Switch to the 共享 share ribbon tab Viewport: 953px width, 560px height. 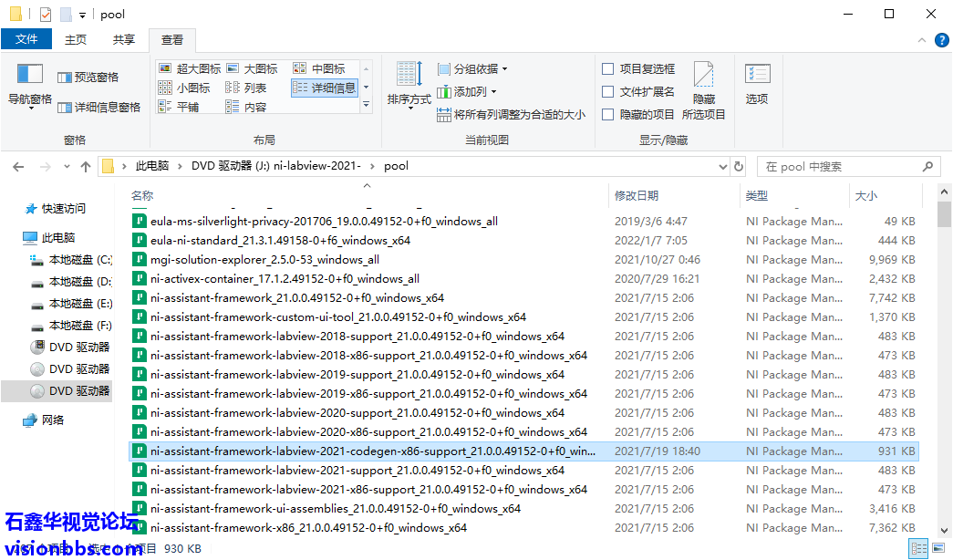[x=123, y=39]
